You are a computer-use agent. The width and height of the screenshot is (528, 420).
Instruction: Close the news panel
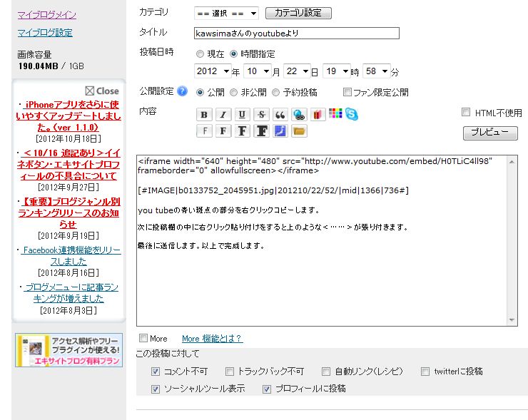click(x=102, y=91)
